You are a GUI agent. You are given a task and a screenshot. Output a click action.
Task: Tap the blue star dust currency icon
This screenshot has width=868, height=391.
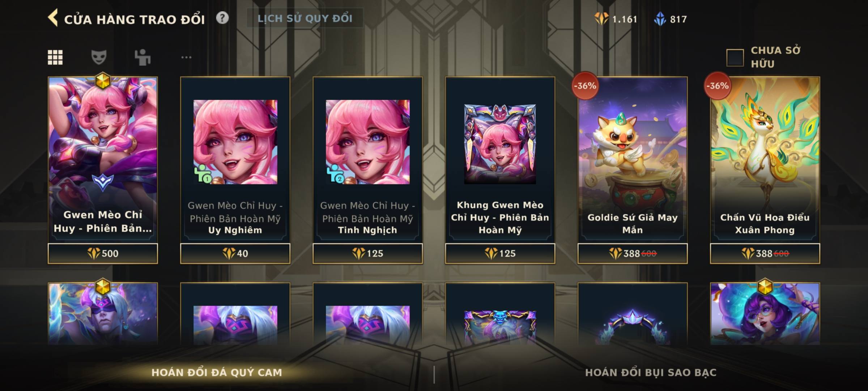(660, 19)
